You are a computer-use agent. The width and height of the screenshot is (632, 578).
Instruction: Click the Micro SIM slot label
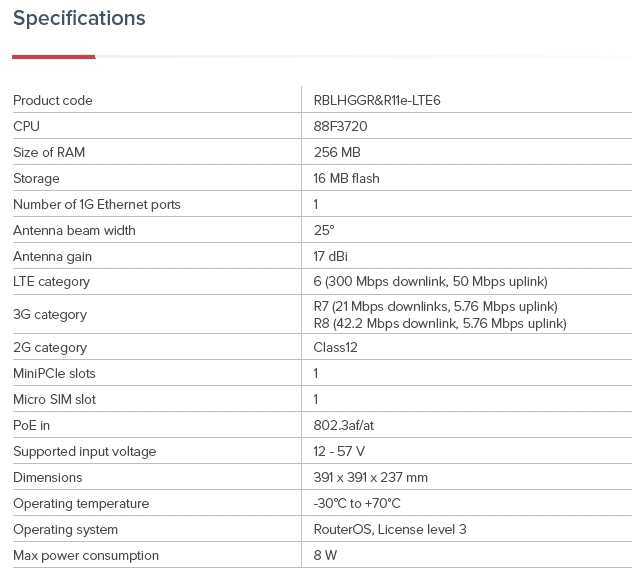click(53, 399)
